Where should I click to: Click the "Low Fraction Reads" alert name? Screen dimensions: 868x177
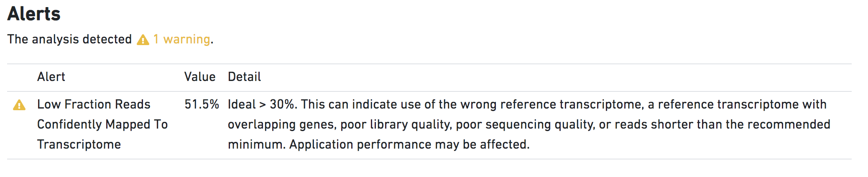[x=94, y=104]
